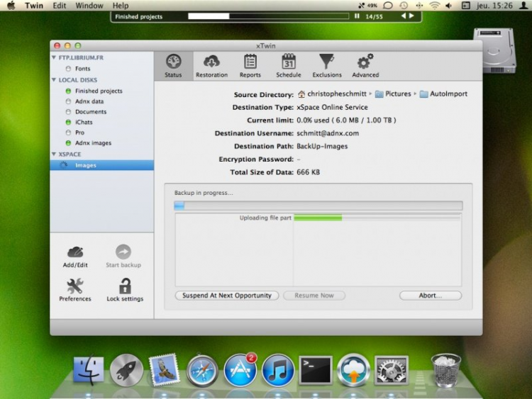Viewport: 532px width, 399px height.
Task: Click the volume icon in menu bar
Action: pyautogui.click(x=448, y=6)
